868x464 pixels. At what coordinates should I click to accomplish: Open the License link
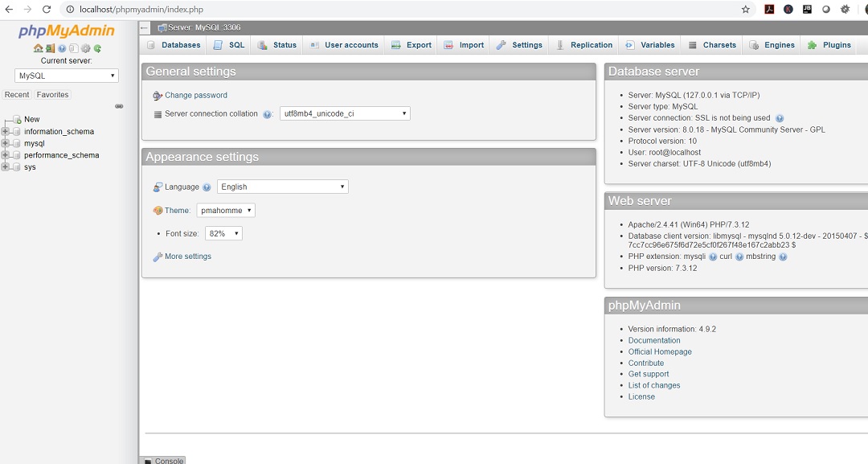coord(641,397)
